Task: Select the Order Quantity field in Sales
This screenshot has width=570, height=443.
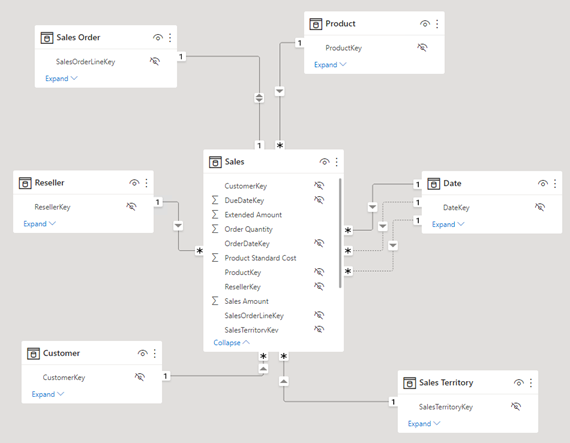Action: (x=248, y=229)
